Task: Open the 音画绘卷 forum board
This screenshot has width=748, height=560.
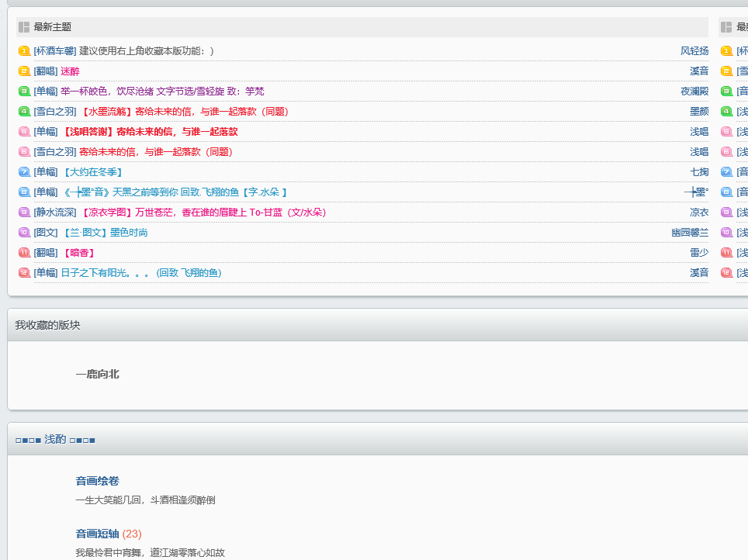Action: point(97,481)
